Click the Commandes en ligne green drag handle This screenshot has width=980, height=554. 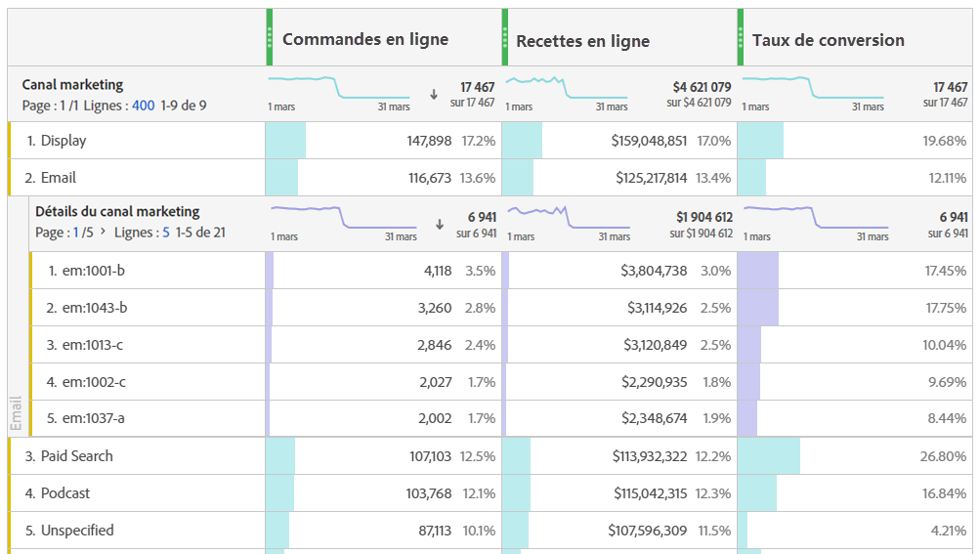tap(270, 37)
